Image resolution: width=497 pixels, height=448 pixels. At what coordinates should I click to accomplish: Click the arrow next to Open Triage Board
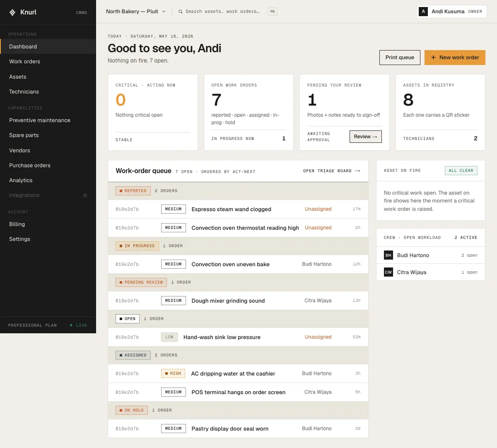(x=357, y=171)
